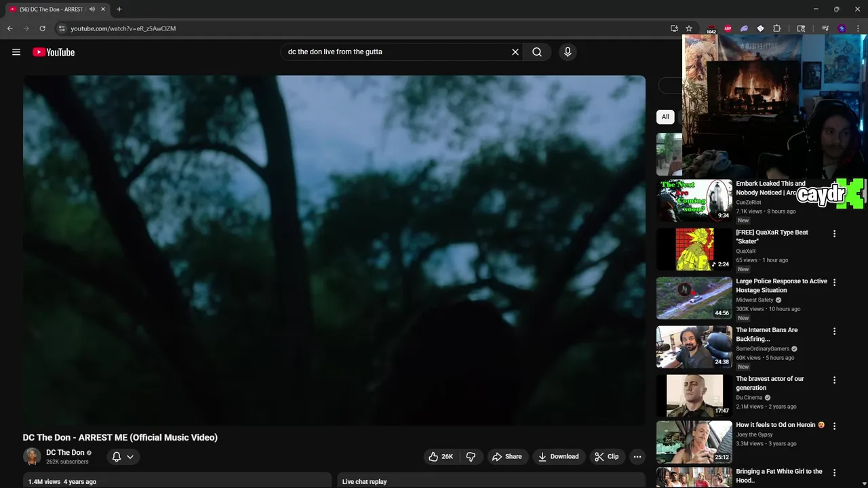Close the DC The Don browser tab
868x488 pixels.
[x=103, y=9]
